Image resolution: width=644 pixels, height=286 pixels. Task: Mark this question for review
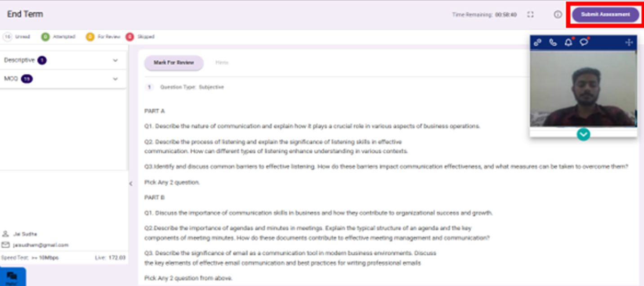tap(174, 63)
